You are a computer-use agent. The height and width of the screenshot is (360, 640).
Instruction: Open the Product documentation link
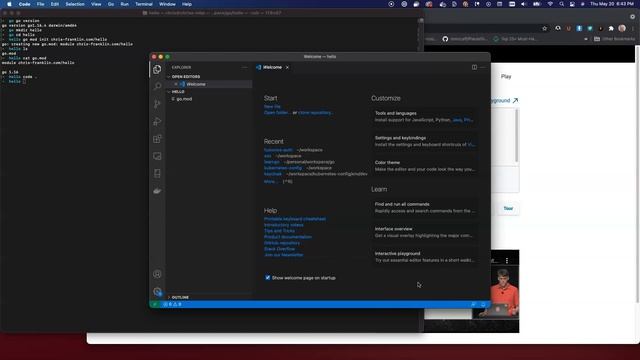(x=288, y=237)
